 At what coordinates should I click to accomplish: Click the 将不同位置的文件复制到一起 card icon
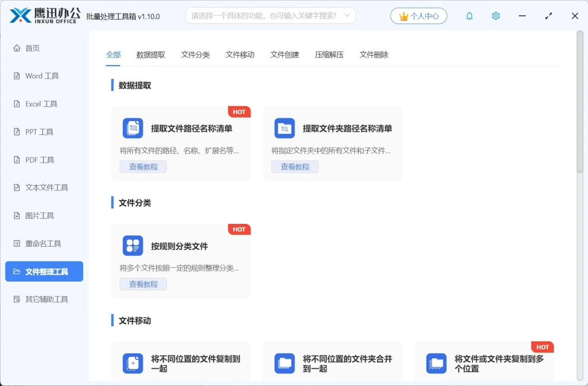coord(133,363)
